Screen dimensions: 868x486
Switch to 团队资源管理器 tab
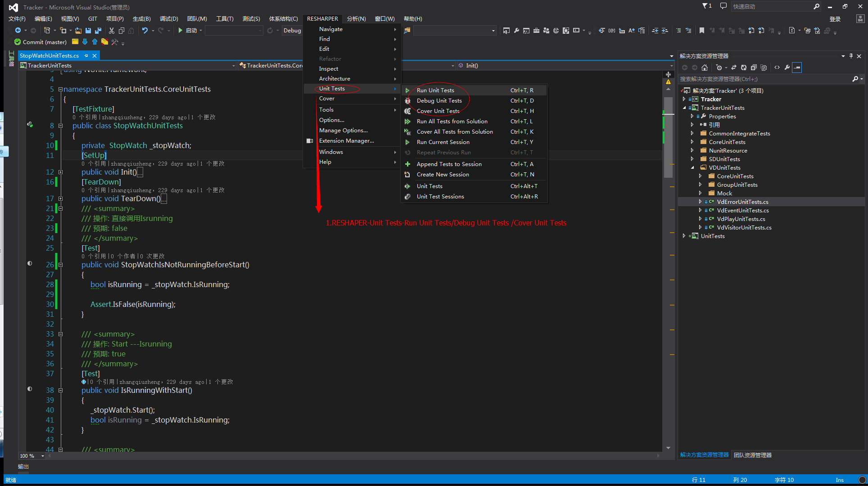[x=752, y=455]
